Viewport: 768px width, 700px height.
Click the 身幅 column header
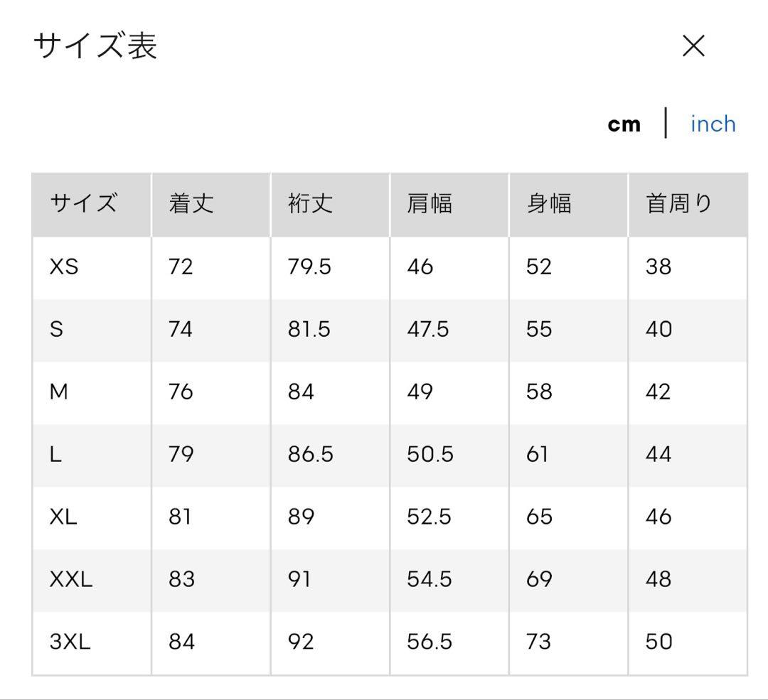click(x=548, y=203)
